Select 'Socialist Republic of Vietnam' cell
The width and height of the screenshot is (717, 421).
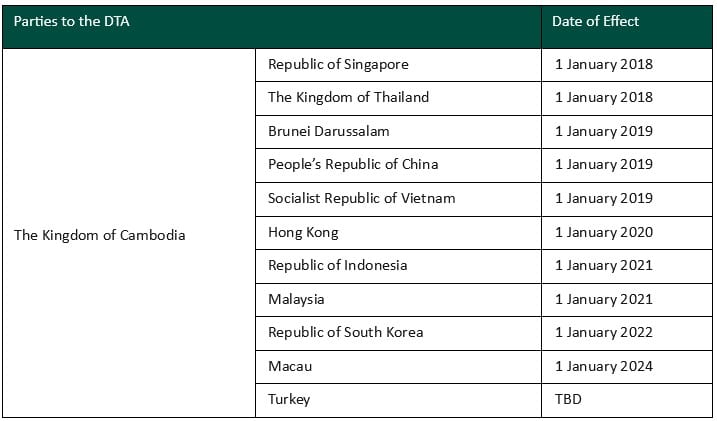[x=398, y=199]
